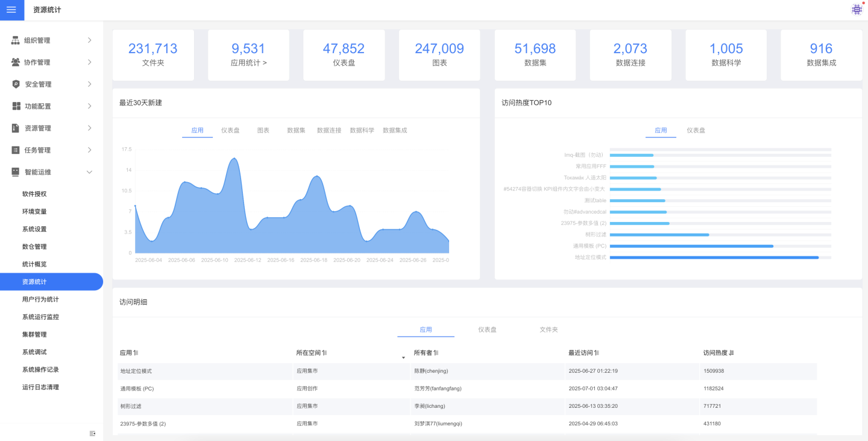Toggle sort on 所有者 column
The height and width of the screenshot is (441, 868).
click(436, 353)
